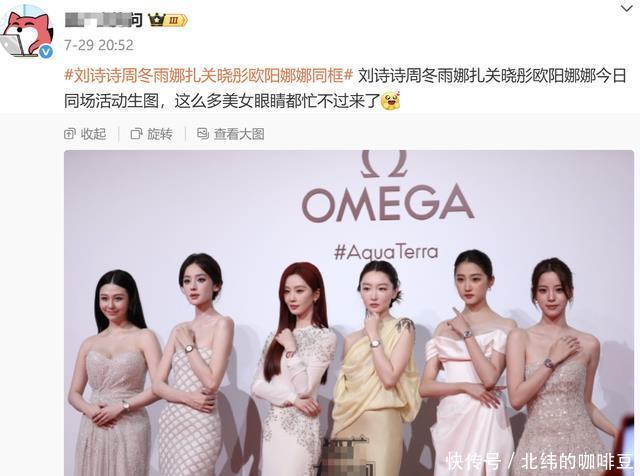Open full-size image via 查看大图

tap(231, 134)
